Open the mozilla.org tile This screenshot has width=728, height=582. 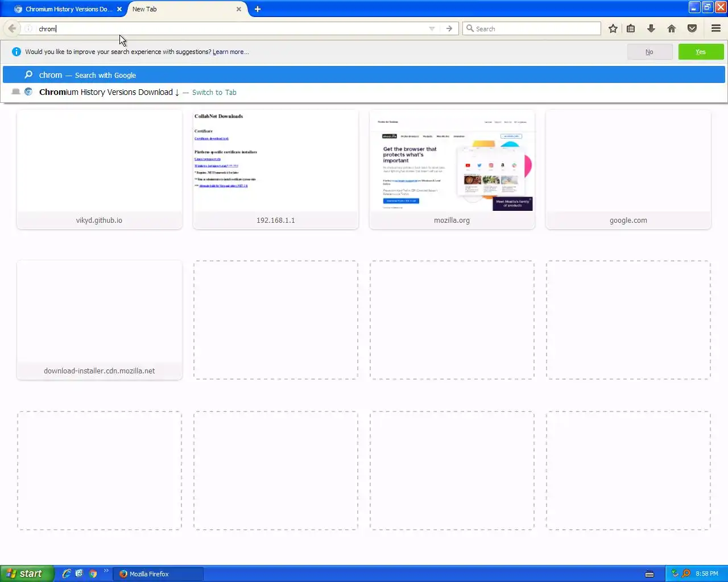pos(452,169)
